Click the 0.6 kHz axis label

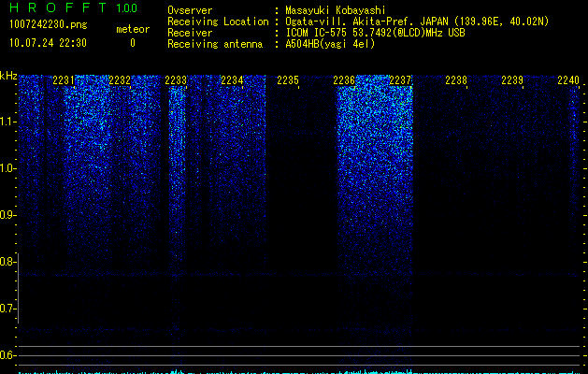7,355
